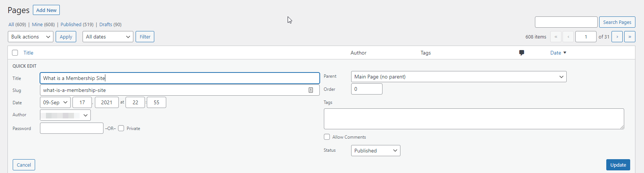Cancel the quick edit

click(x=24, y=165)
